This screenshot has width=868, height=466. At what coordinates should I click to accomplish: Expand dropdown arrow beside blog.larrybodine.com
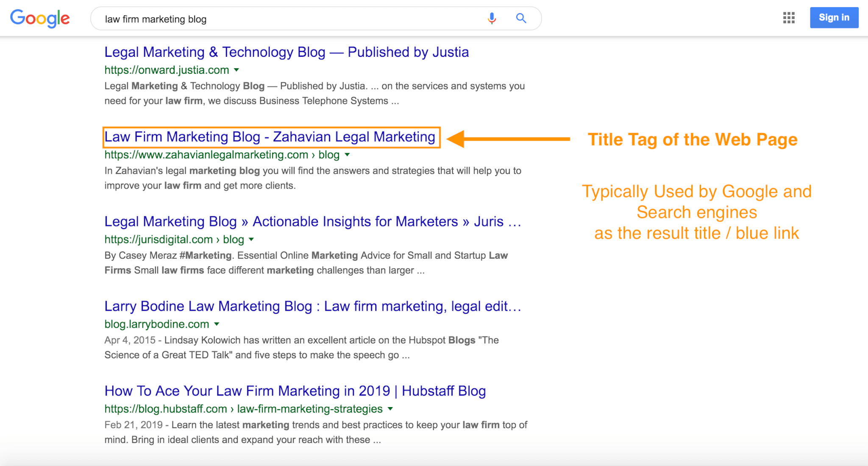pyautogui.click(x=217, y=324)
